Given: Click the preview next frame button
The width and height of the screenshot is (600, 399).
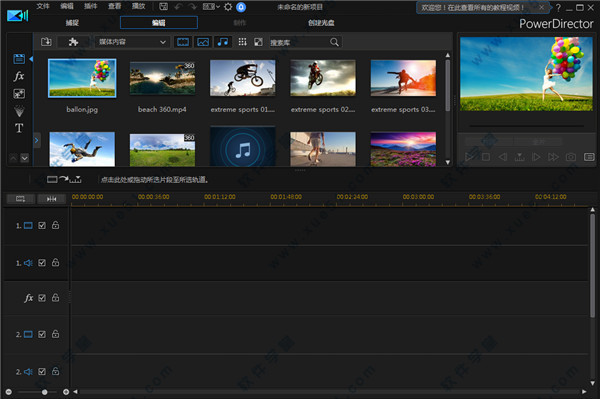Looking at the screenshot, I should click(536, 157).
